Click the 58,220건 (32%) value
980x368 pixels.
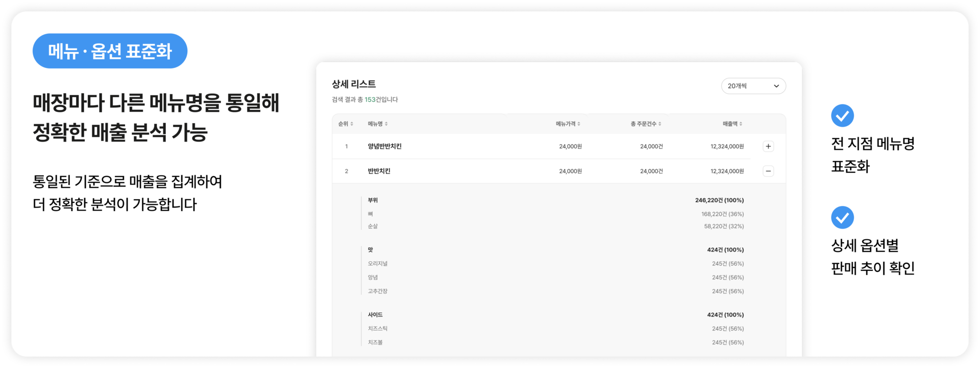pyautogui.click(x=724, y=226)
